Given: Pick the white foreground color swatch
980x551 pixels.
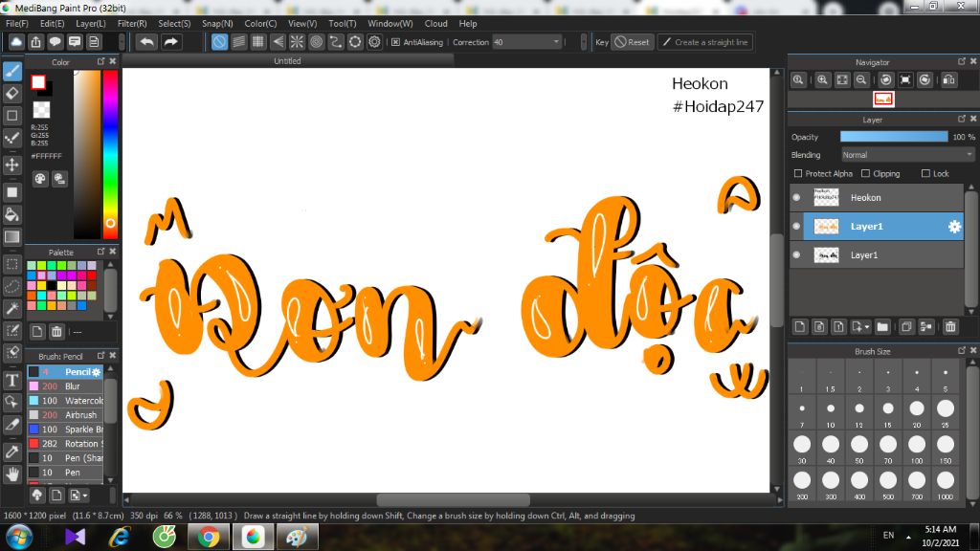Looking at the screenshot, I should (38, 82).
